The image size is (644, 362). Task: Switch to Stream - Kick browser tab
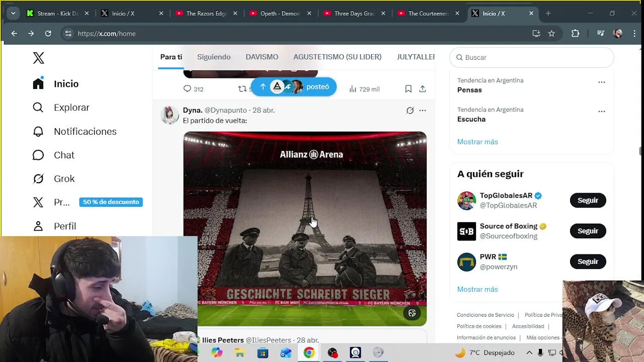57,14
